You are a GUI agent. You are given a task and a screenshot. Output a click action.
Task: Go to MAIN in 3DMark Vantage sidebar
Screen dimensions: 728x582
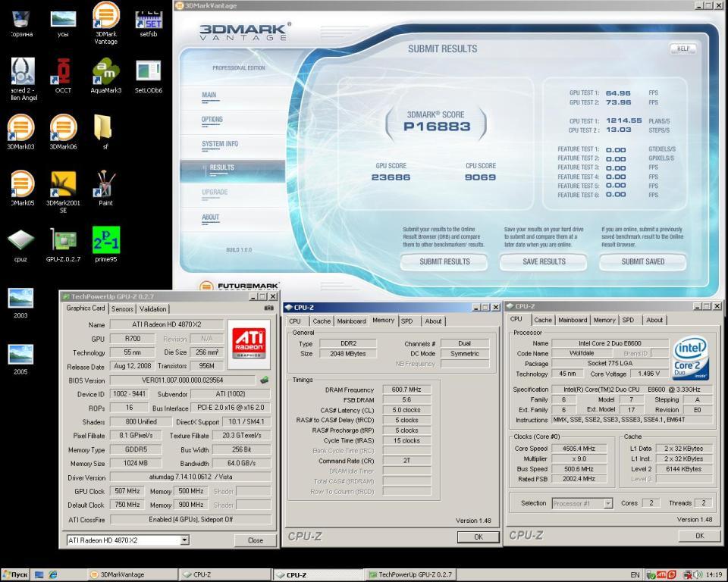pyautogui.click(x=209, y=95)
